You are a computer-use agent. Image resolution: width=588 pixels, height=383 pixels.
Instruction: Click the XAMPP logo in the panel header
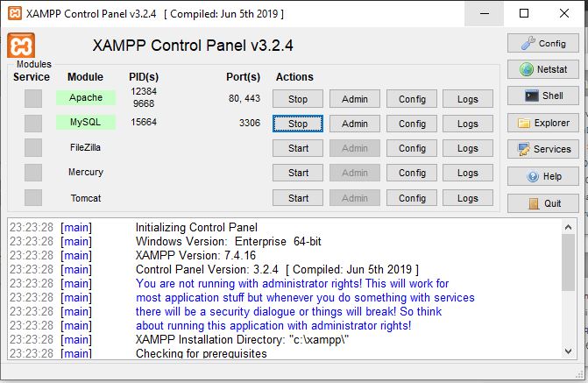coord(21,46)
